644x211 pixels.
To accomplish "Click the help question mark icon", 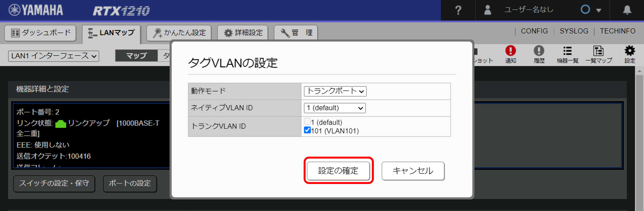I will pos(458,10).
